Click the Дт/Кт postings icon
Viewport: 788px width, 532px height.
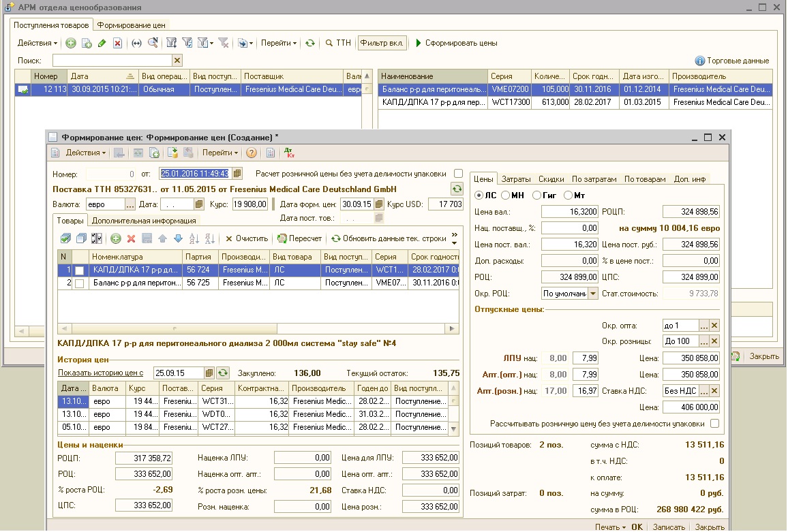click(x=288, y=153)
